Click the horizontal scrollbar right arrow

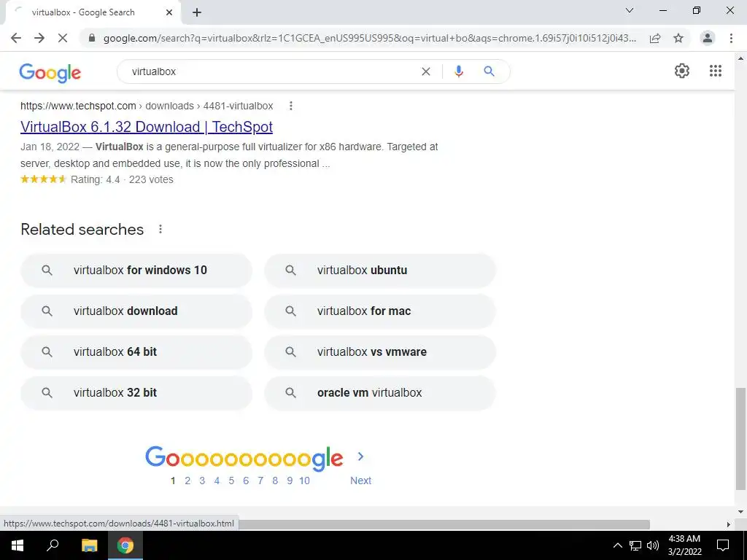[729, 524]
